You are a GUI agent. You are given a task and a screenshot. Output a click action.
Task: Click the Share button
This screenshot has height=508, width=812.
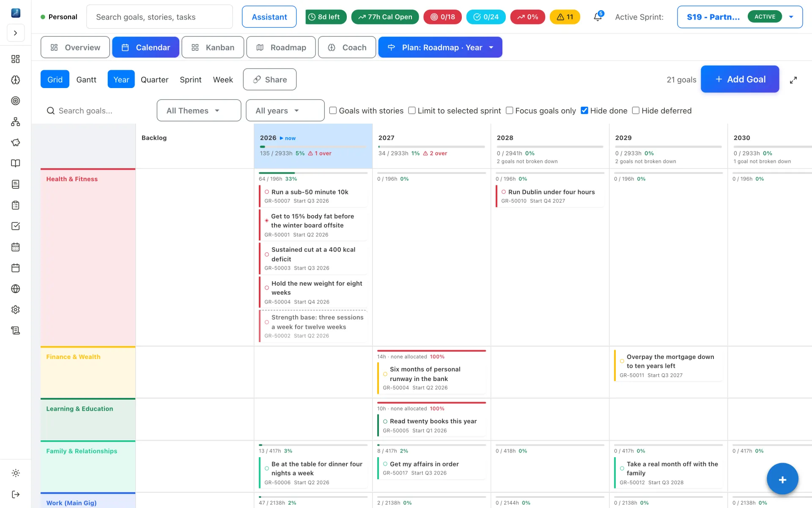click(270, 79)
